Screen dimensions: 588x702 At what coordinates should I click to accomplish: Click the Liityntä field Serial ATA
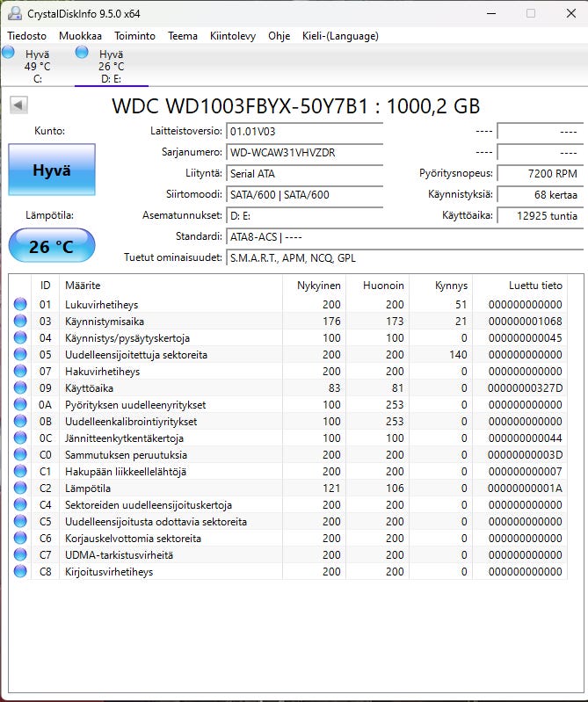[304, 174]
